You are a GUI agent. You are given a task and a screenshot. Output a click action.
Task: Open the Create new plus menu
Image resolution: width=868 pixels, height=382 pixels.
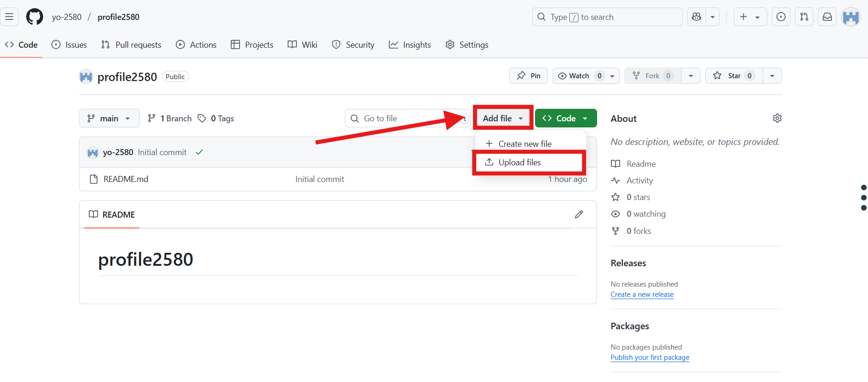point(750,17)
